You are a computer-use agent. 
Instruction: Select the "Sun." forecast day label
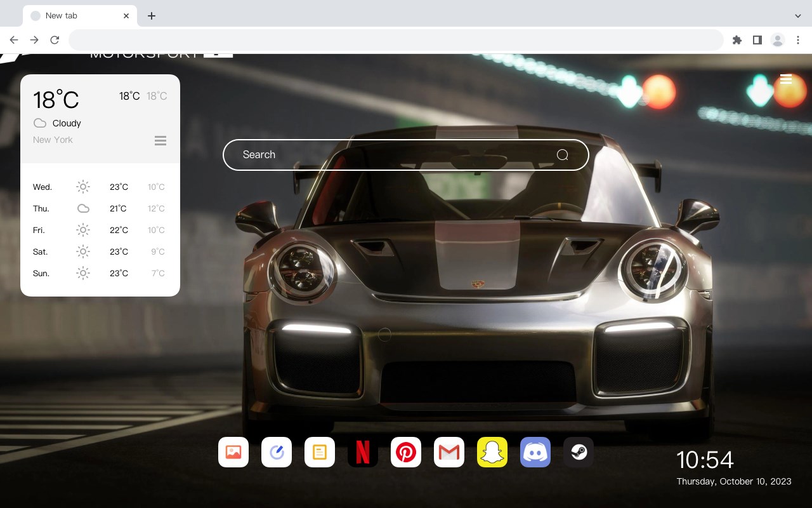[41, 273]
